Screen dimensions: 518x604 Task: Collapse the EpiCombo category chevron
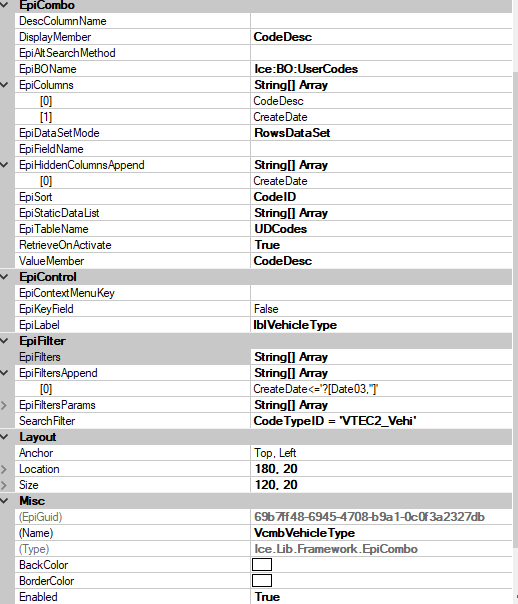click(x=4, y=5)
